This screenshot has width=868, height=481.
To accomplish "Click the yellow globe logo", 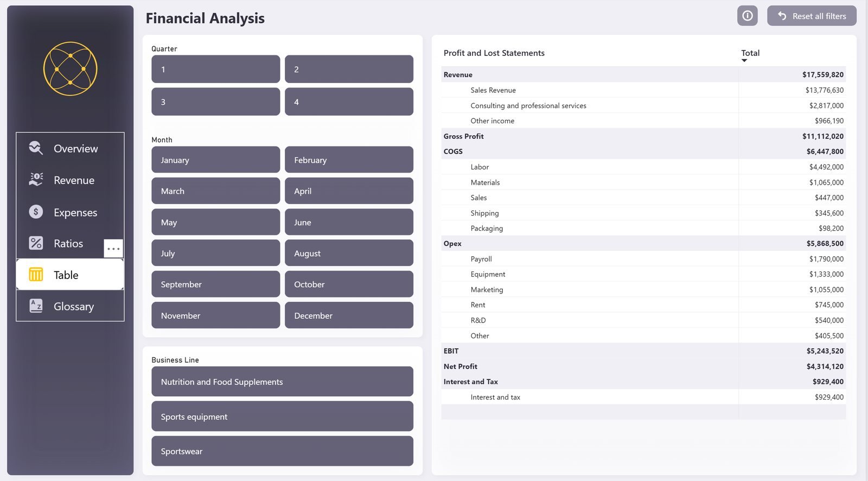I will 71,69.
